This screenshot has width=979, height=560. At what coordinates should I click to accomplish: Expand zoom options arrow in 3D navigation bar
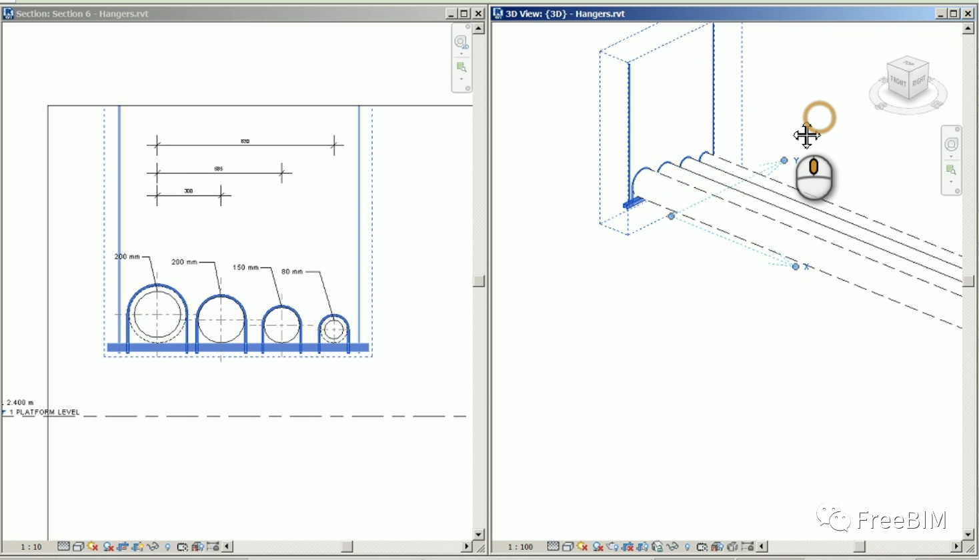pyautogui.click(x=951, y=181)
